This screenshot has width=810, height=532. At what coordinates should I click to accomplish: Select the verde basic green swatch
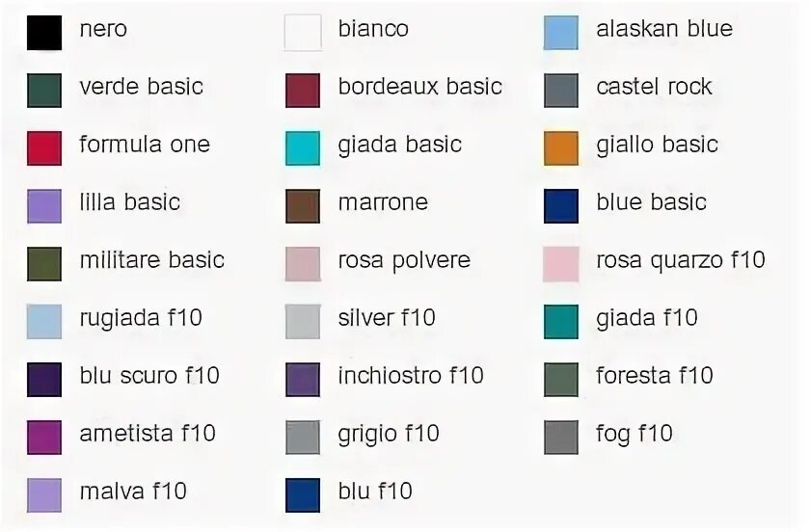point(44,91)
